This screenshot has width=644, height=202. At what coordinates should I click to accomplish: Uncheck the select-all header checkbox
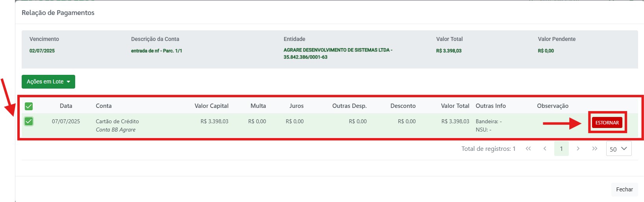coord(29,106)
